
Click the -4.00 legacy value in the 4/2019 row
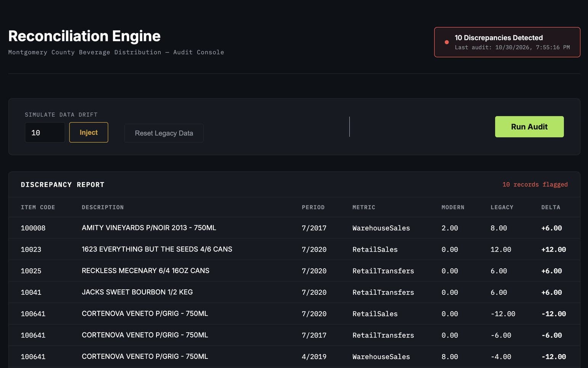[x=501, y=357]
